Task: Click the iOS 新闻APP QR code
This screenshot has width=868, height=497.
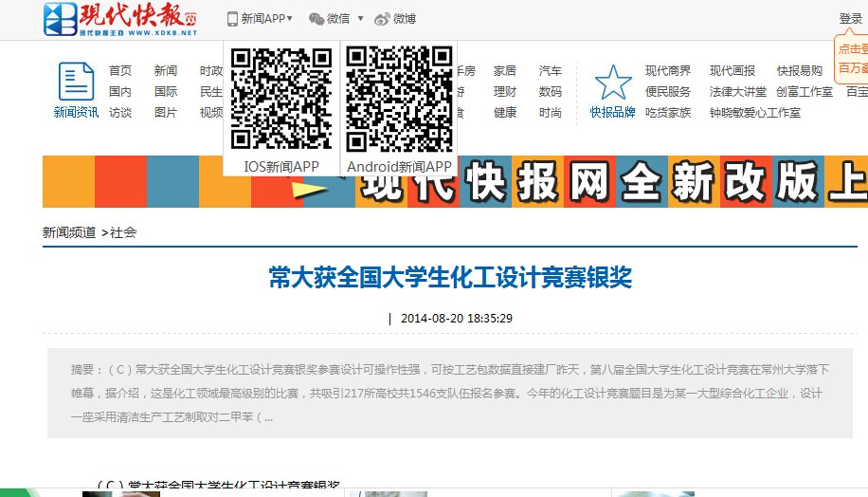Action: (281, 99)
